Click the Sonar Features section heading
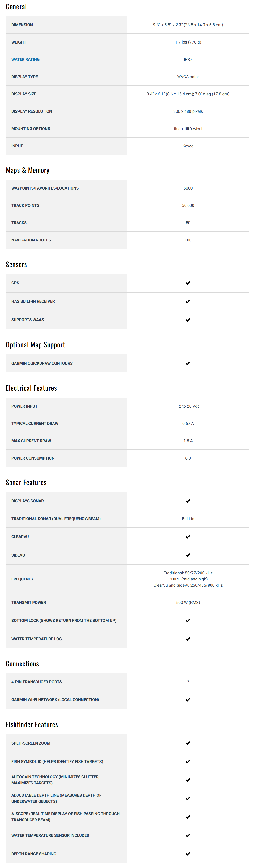Image resolution: width=260 pixels, height=868 pixels. click(26, 482)
